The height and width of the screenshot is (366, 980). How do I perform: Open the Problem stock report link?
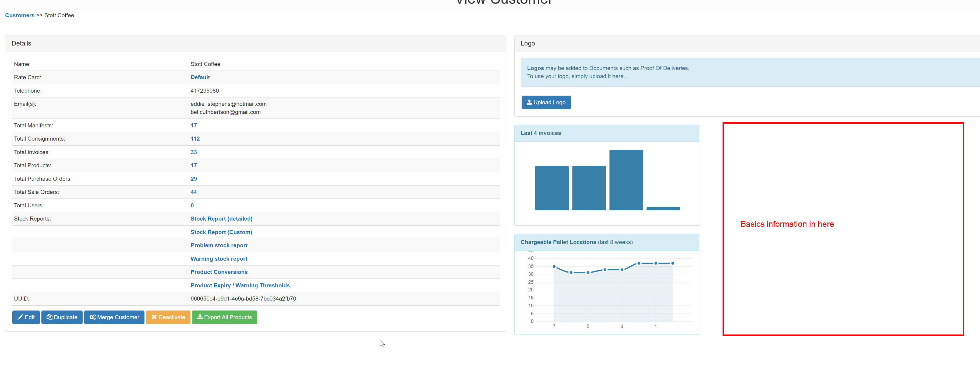click(x=219, y=245)
